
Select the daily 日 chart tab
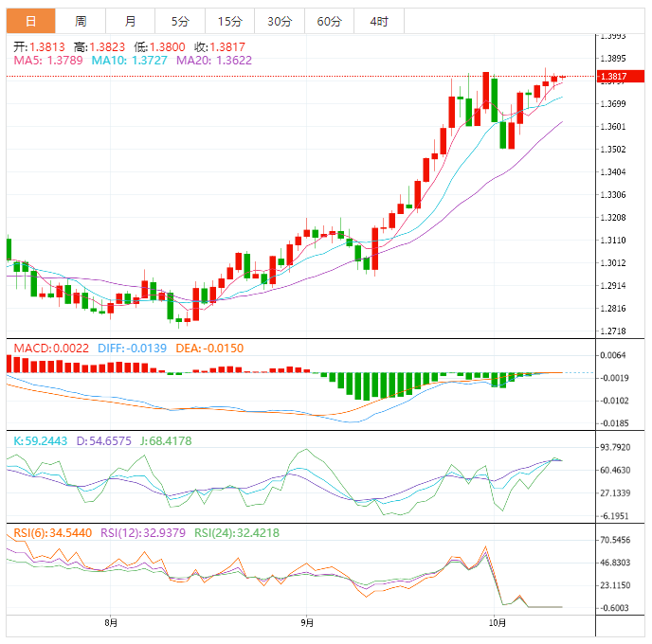pyautogui.click(x=30, y=21)
